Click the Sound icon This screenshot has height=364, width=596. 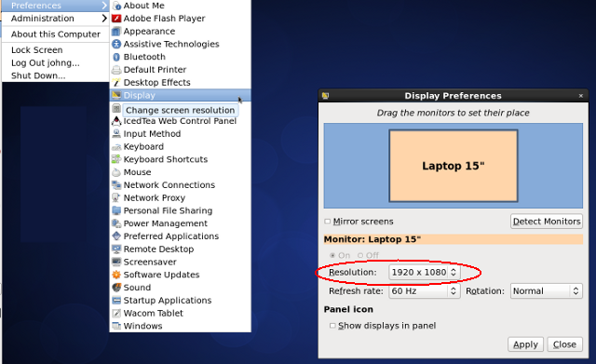pyautogui.click(x=116, y=288)
